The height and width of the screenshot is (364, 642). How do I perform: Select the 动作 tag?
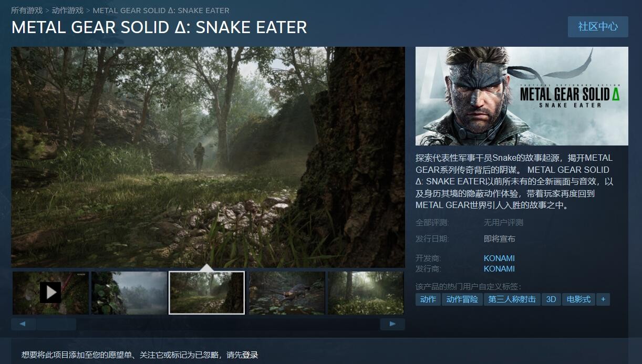tap(428, 299)
